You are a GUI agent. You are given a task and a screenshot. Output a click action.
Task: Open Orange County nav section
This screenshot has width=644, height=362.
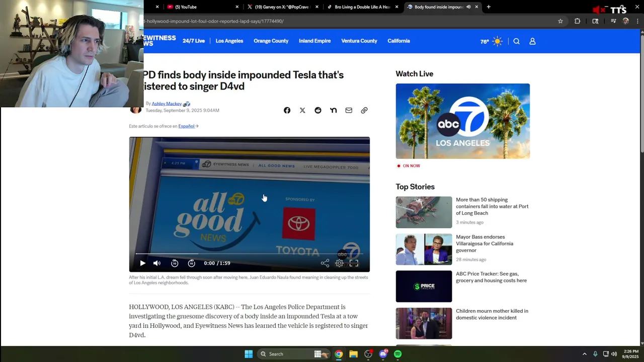click(271, 41)
